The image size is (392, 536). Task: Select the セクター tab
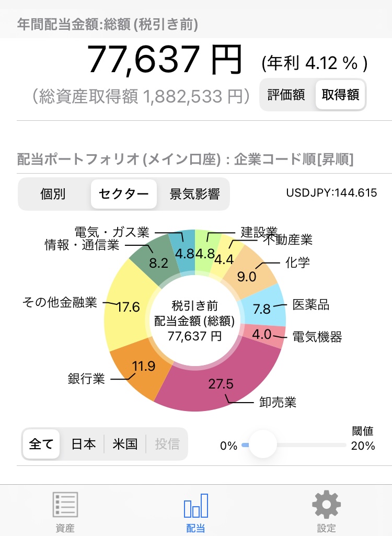124,194
